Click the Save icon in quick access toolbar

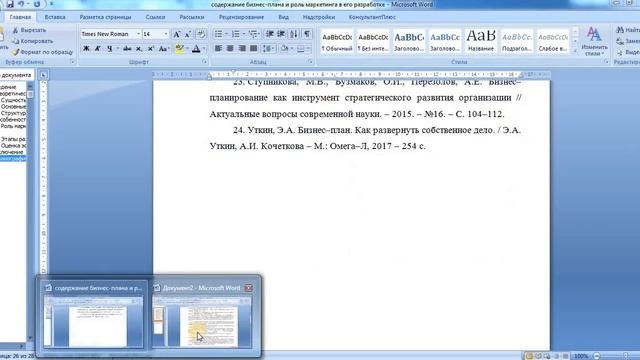[x=10, y=4]
